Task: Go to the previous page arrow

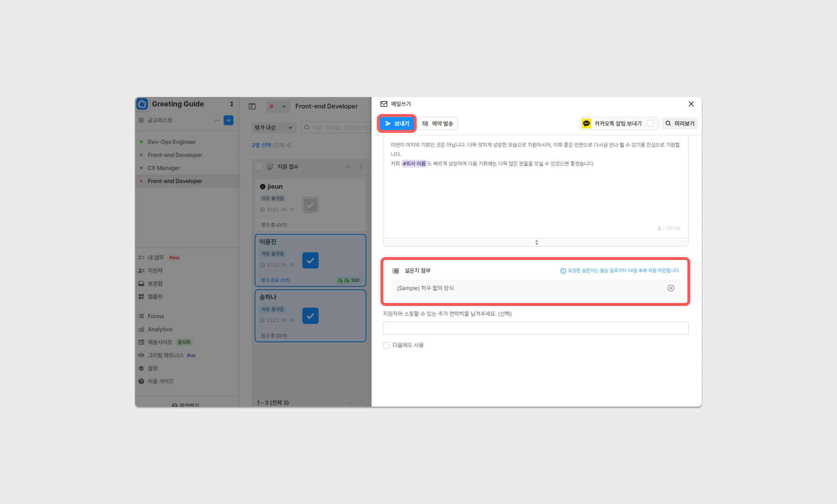Action: pyautogui.click(x=350, y=403)
